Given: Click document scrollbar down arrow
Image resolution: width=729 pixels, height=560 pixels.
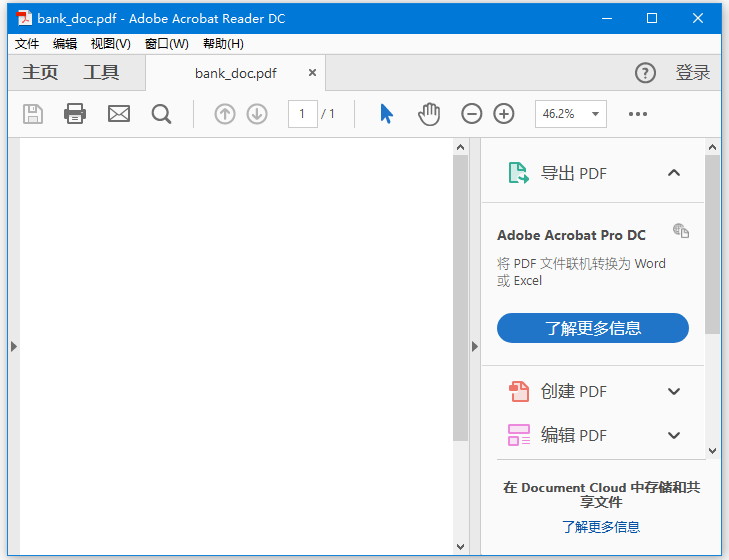Looking at the screenshot, I should click(x=461, y=547).
